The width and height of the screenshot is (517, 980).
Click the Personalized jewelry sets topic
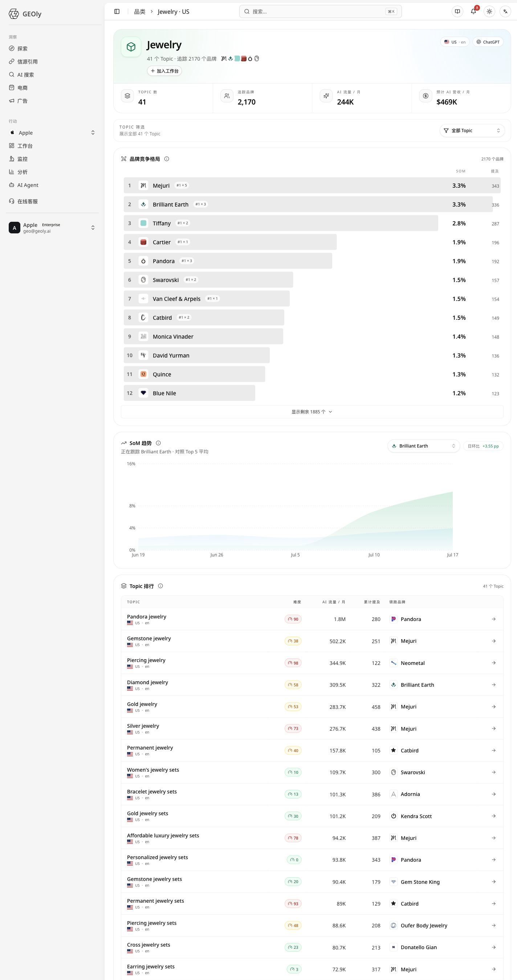(x=158, y=857)
